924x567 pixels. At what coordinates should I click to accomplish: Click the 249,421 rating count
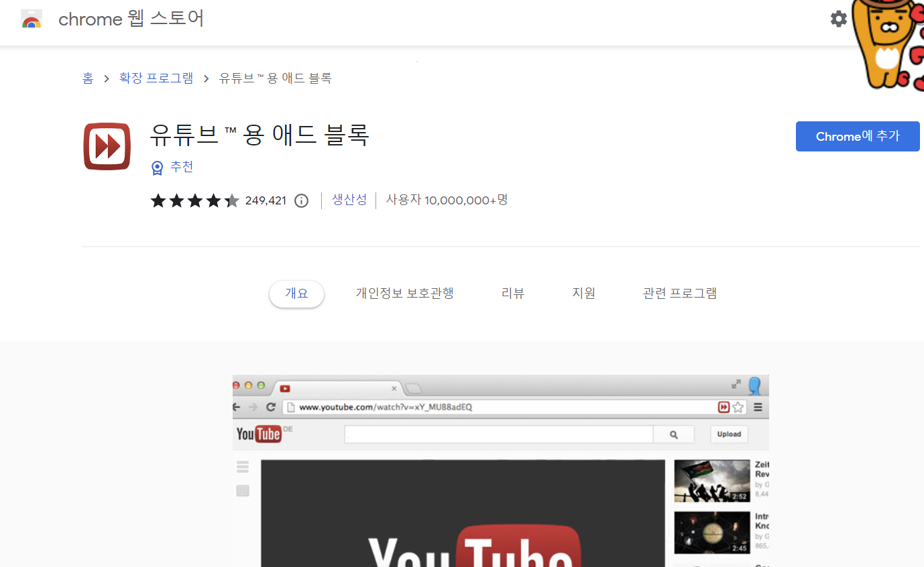[x=266, y=200]
